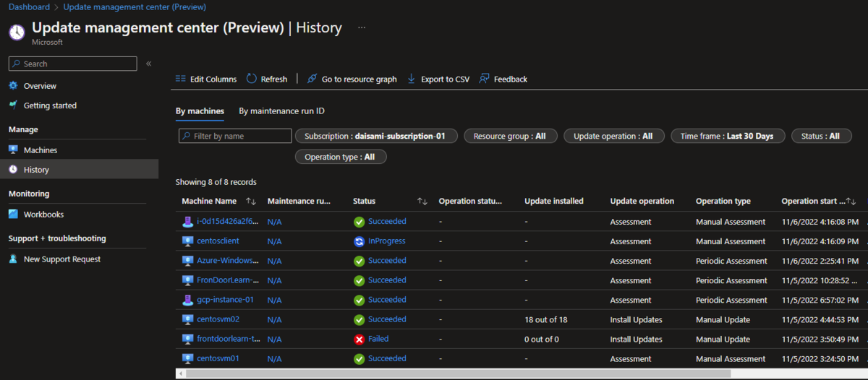Switch to By maintenance run ID tab
The height and width of the screenshot is (380, 868).
281,111
